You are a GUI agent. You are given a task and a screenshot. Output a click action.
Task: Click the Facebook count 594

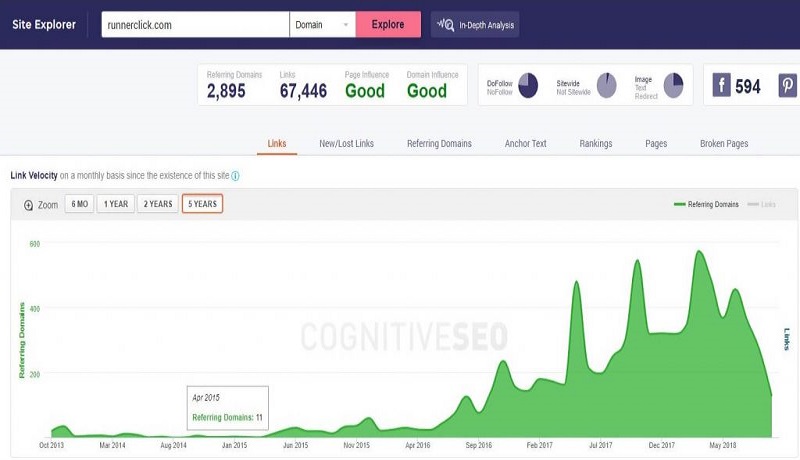[747, 87]
